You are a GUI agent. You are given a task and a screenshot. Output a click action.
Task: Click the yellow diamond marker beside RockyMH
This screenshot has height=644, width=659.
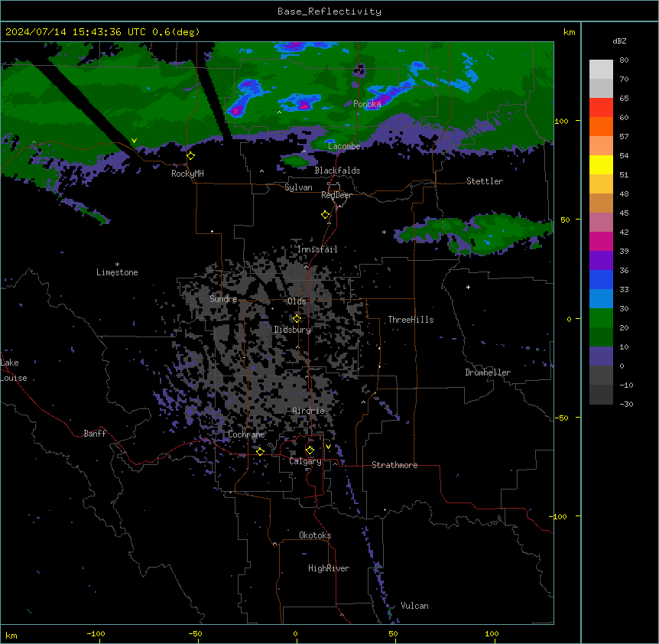(x=191, y=156)
